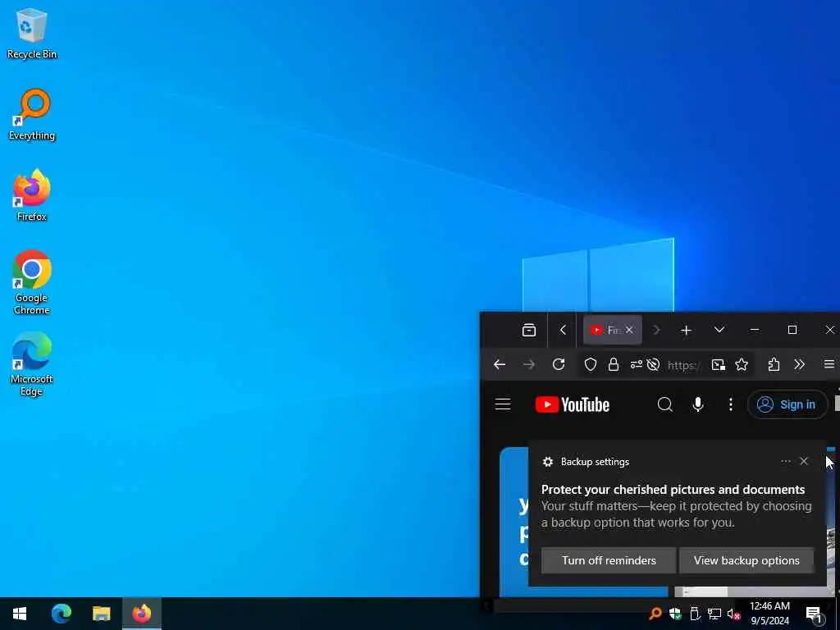
Task: Click View backup options button
Action: (746, 560)
